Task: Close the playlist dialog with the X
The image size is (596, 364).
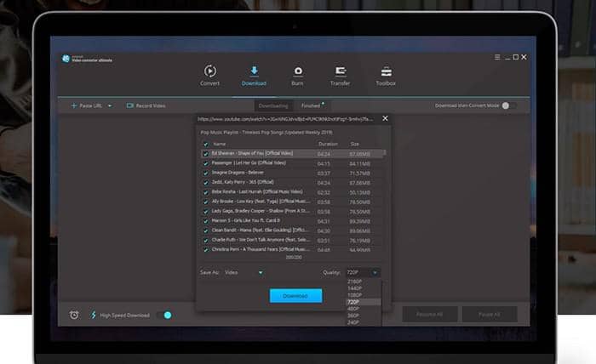Action: pyautogui.click(x=385, y=118)
